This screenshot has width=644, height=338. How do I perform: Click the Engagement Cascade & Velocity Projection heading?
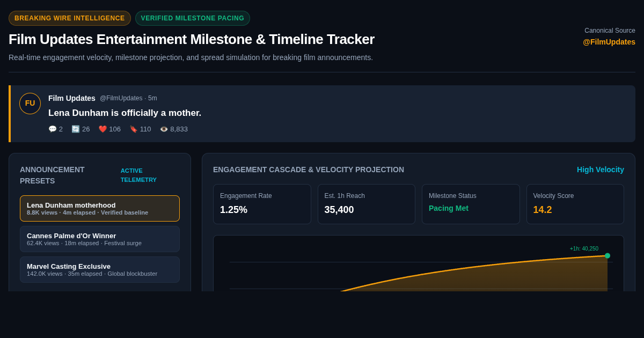[309, 170]
